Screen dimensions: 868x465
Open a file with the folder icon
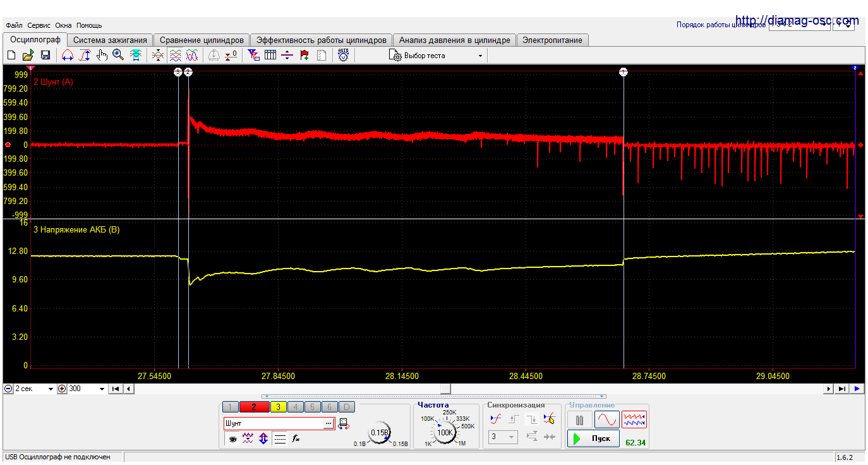click(28, 56)
